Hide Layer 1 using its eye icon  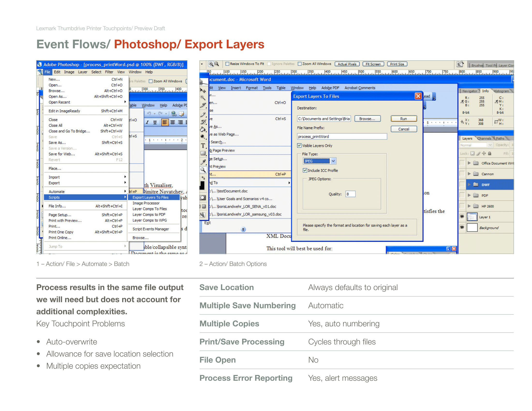click(462, 216)
